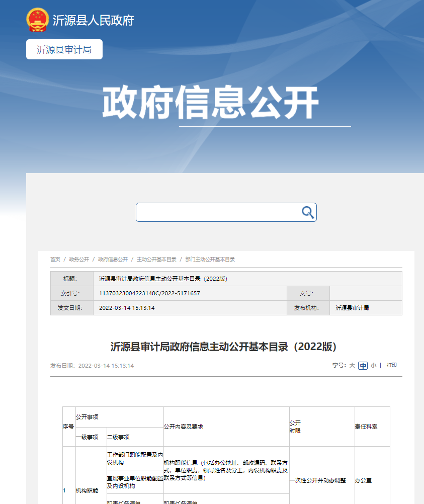Click the national emblem logo
Viewport: 424px width, 504px height.
click(x=37, y=20)
